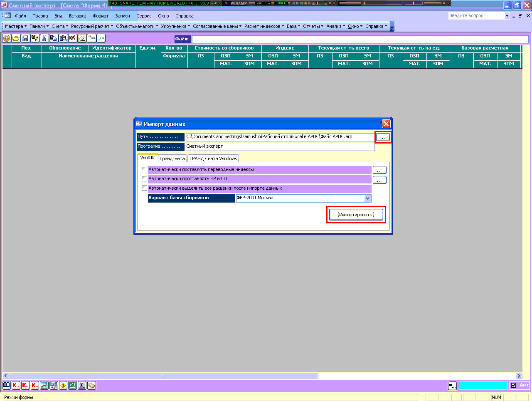Open the chart graph icon in bottom toolbar

44,385
